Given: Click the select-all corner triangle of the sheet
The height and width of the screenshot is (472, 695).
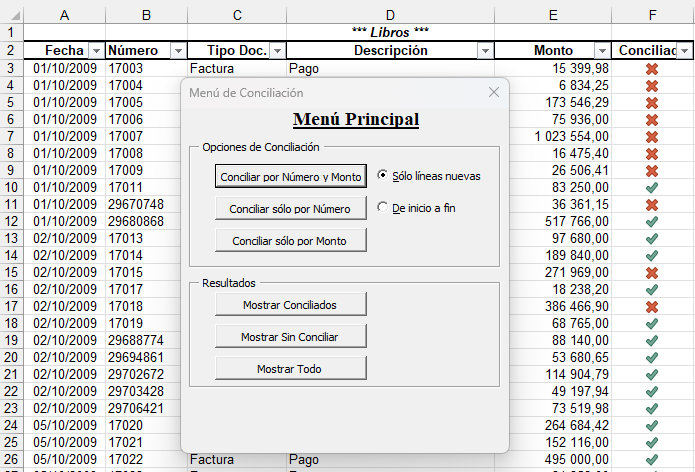Looking at the screenshot, I should coord(15,16).
